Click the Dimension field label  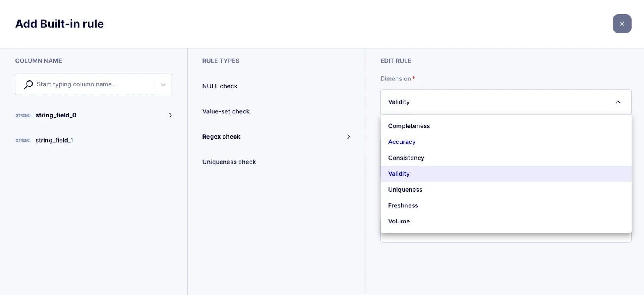[396, 78]
